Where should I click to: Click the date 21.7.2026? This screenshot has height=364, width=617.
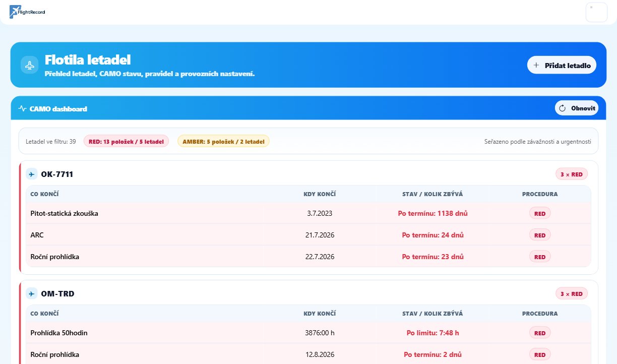click(x=320, y=235)
